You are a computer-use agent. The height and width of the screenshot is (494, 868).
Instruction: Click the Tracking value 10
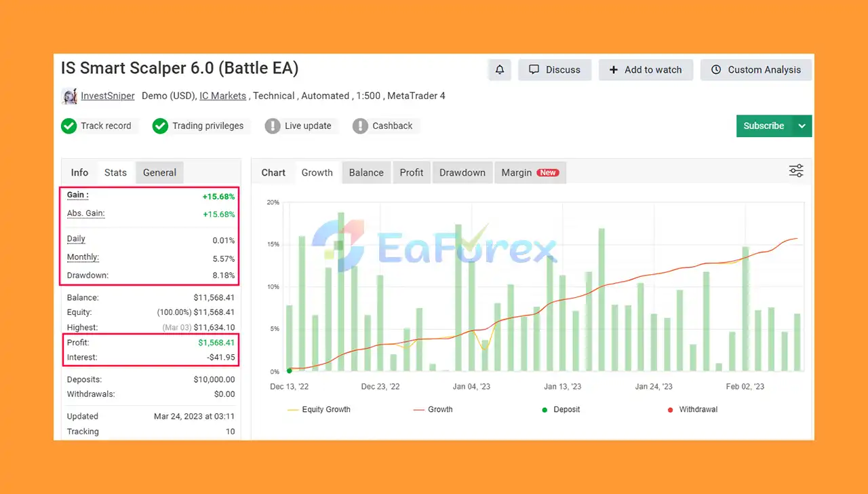[x=231, y=432]
